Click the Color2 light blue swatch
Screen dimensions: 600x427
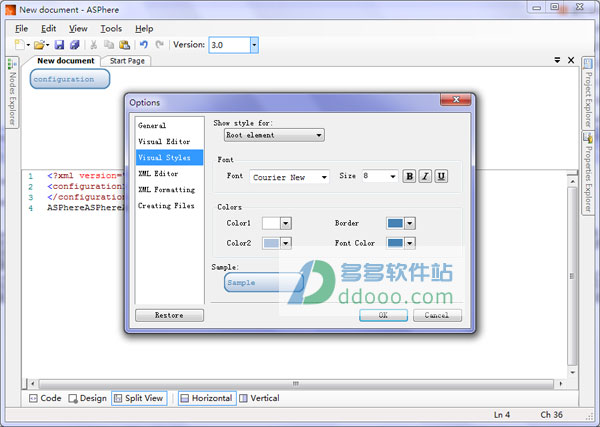tap(271, 243)
